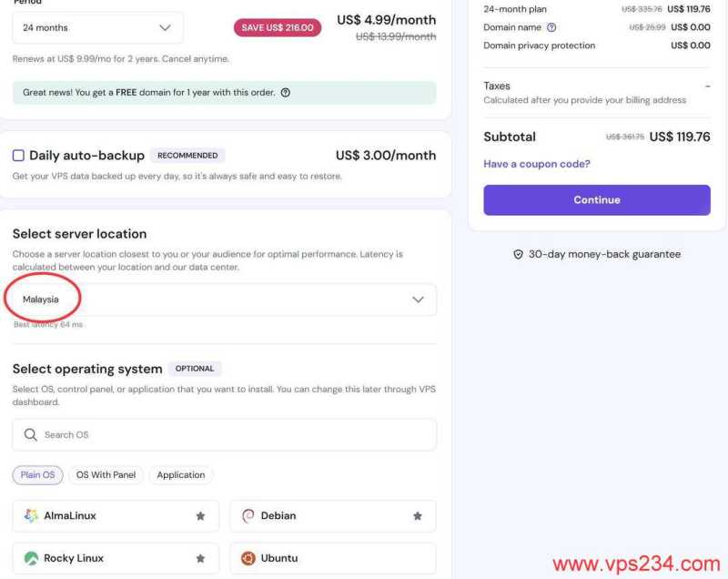This screenshot has height=579, width=728.
Task: Star the Ubuntu OS as favorite
Action: tap(418, 558)
